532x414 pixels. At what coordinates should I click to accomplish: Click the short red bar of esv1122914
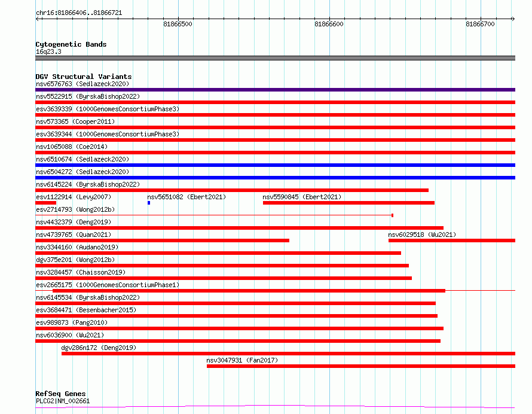[x=46, y=203]
